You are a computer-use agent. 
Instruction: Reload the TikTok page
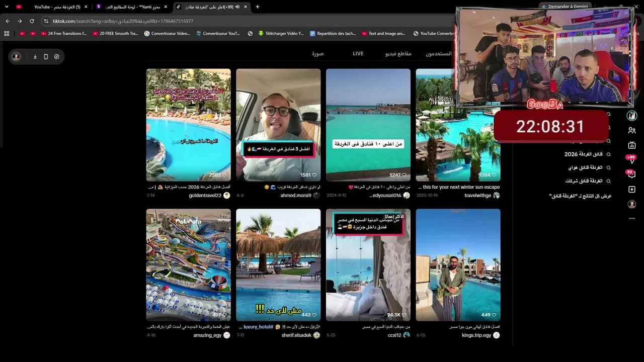(x=32, y=21)
